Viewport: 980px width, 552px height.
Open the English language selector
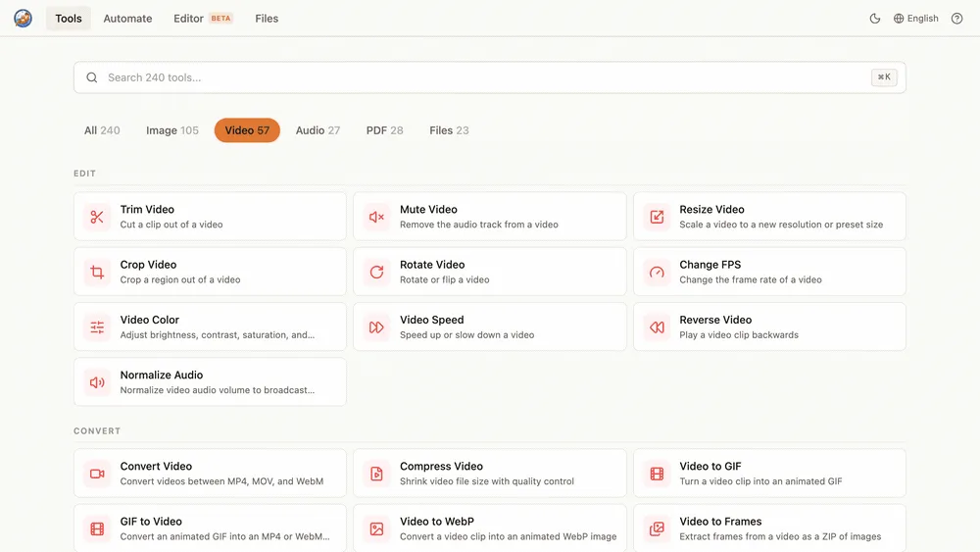coord(915,18)
